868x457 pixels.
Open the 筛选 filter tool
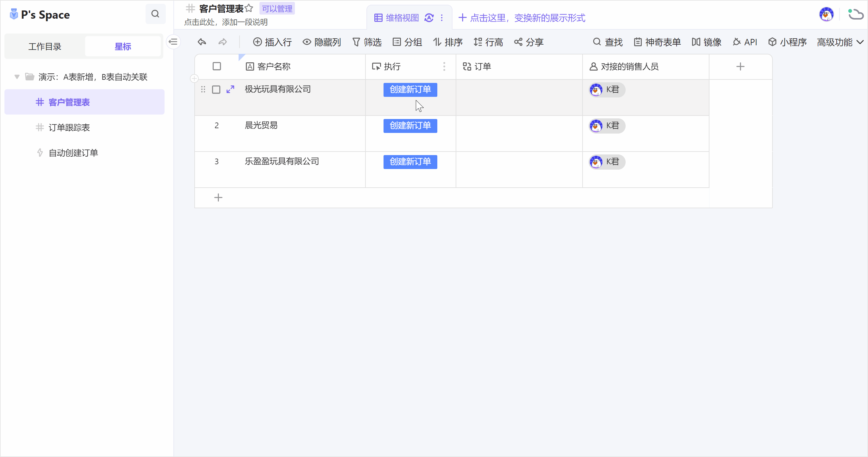367,42
